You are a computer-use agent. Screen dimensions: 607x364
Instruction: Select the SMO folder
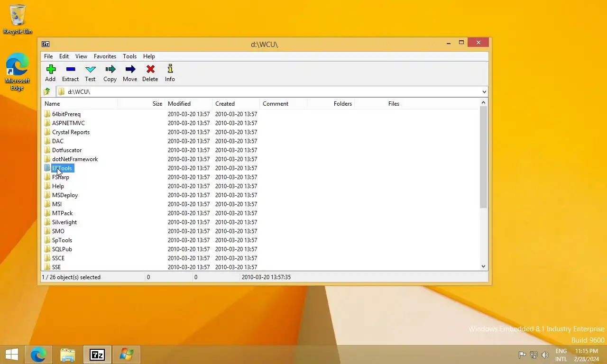click(58, 231)
